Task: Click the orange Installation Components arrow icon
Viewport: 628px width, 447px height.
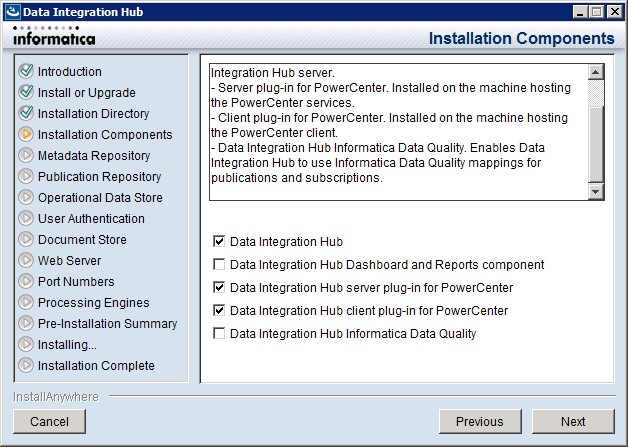Action: point(26,134)
